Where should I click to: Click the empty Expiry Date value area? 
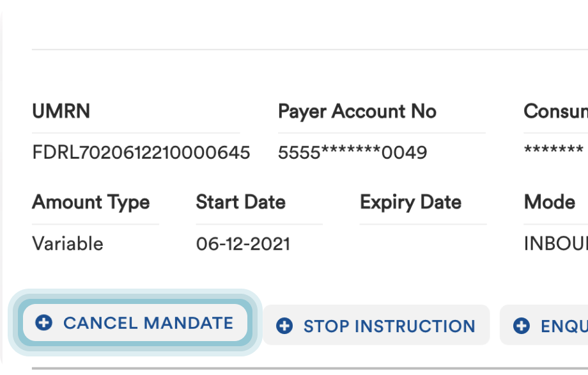[x=422, y=244]
